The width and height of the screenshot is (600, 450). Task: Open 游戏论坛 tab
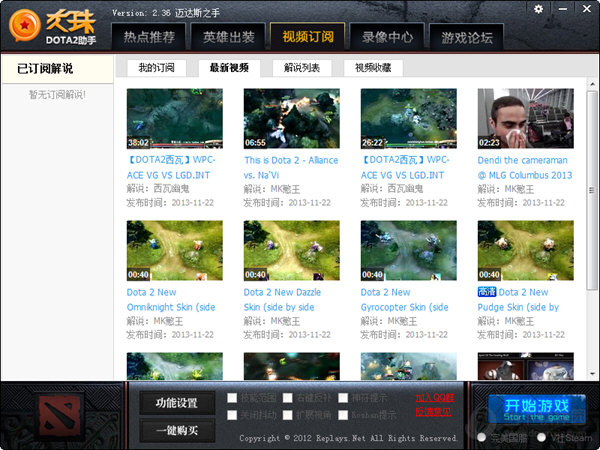(x=467, y=37)
